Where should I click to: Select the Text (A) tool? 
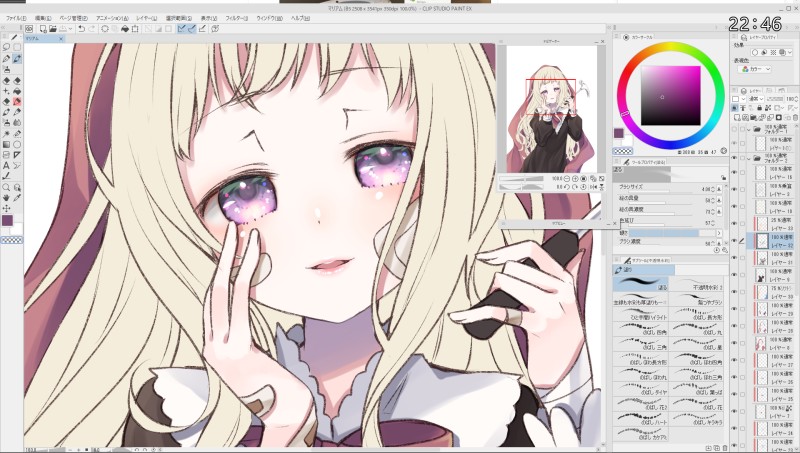tap(6, 165)
